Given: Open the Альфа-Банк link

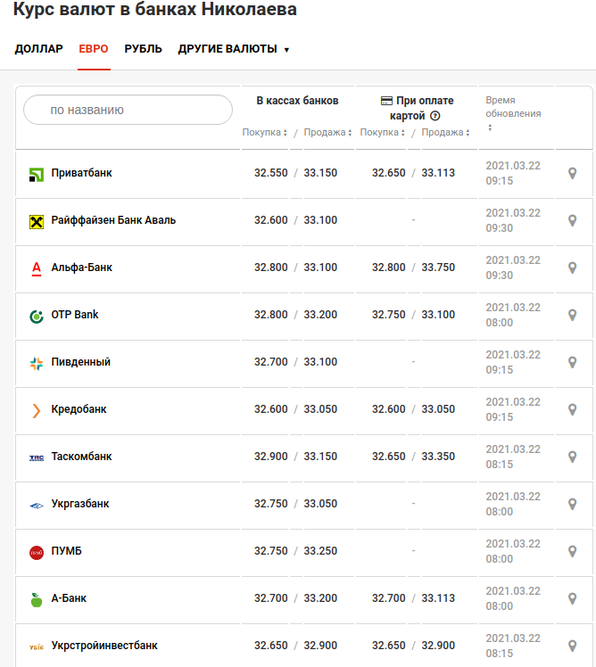Looking at the screenshot, I should 82,268.
